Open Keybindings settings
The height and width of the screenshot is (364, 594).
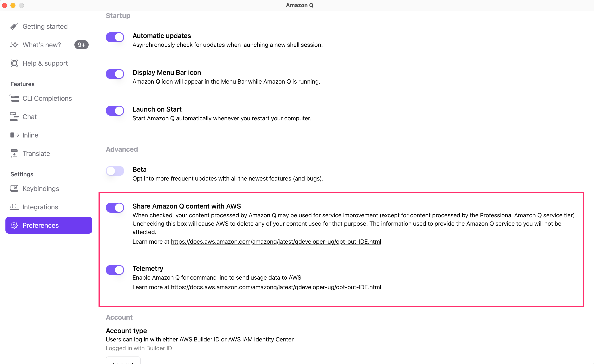pos(49,188)
